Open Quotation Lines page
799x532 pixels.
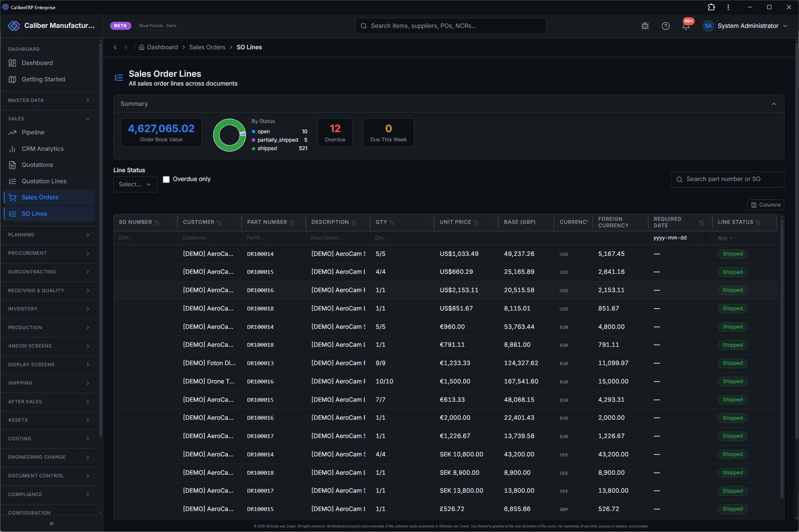(x=50, y=181)
